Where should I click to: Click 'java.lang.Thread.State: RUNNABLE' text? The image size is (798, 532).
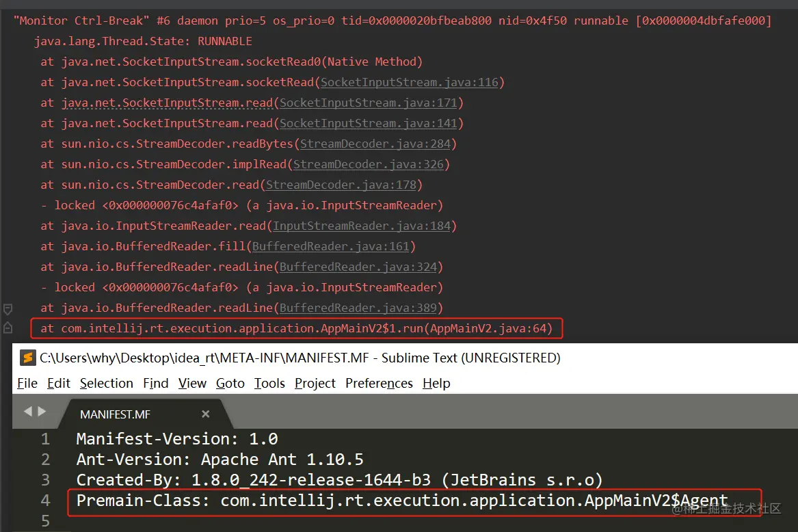(143, 41)
